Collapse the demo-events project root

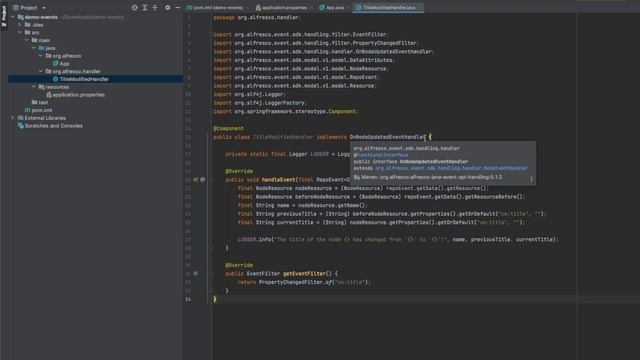13,17
